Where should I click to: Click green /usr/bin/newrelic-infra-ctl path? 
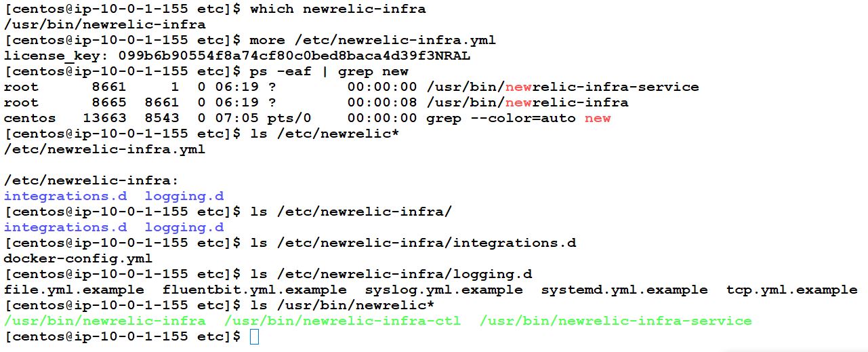(342, 321)
